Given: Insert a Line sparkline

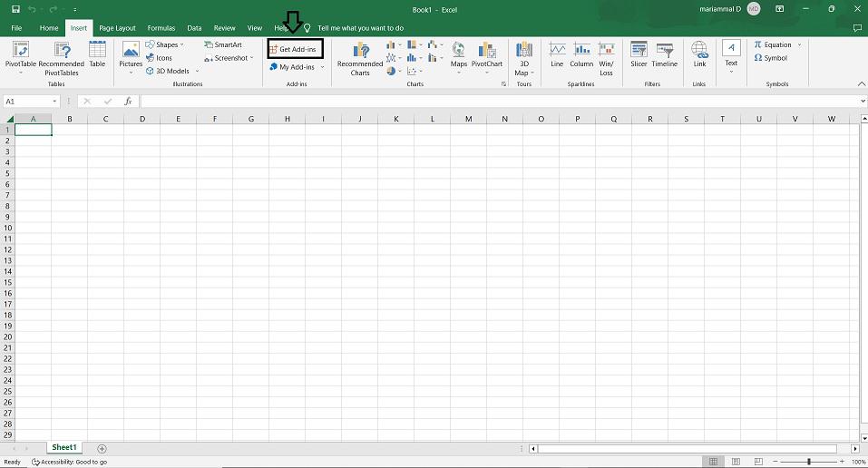Looking at the screenshot, I should pyautogui.click(x=557, y=54).
